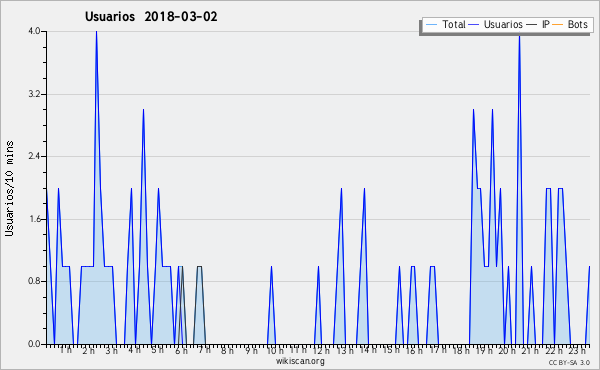Click the y-axis label '0.8'

tap(34, 281)
